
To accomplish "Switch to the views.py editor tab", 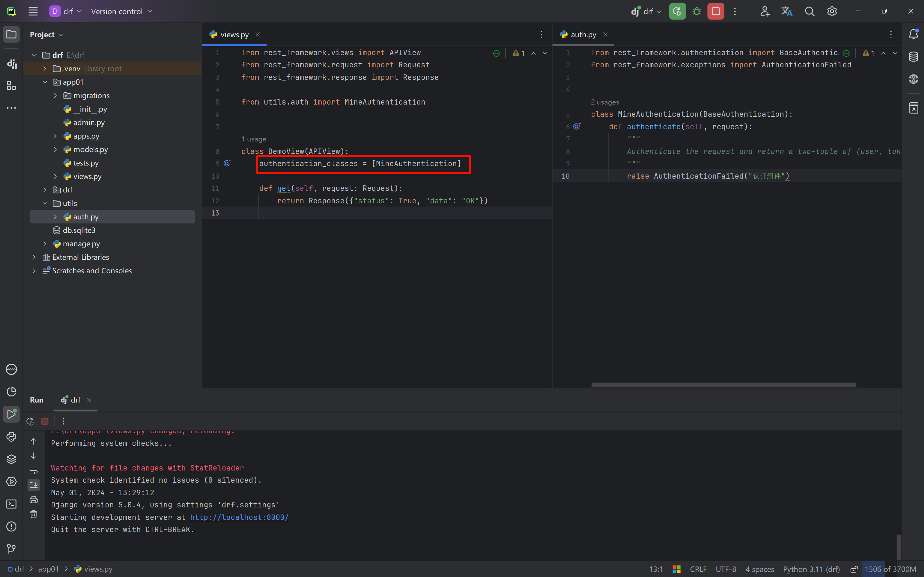I will pos(234,34).
